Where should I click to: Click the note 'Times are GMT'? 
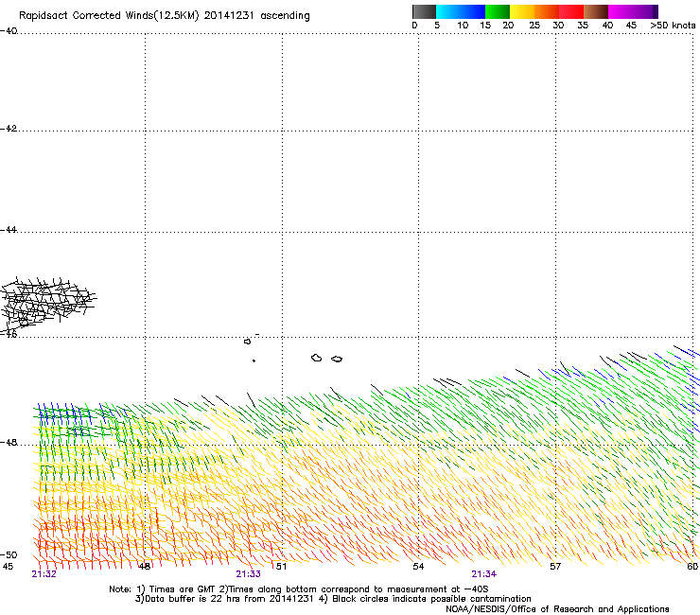coord(183,589)
